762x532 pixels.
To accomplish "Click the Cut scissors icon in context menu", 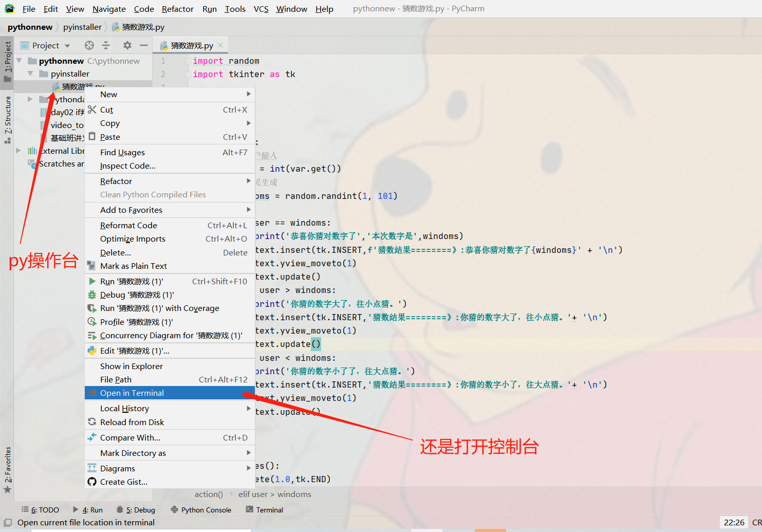I will click(x=92, y=109).
